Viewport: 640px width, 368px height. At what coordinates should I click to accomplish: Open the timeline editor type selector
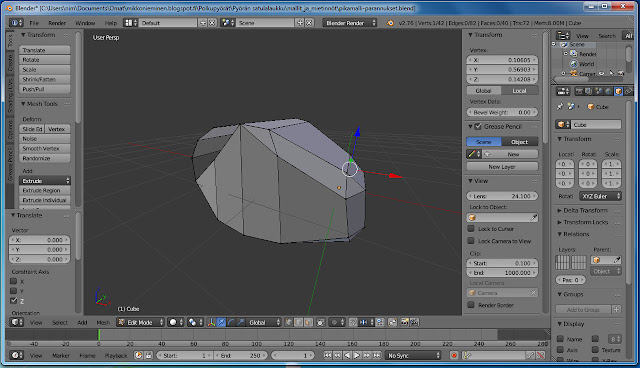point(16,355)
